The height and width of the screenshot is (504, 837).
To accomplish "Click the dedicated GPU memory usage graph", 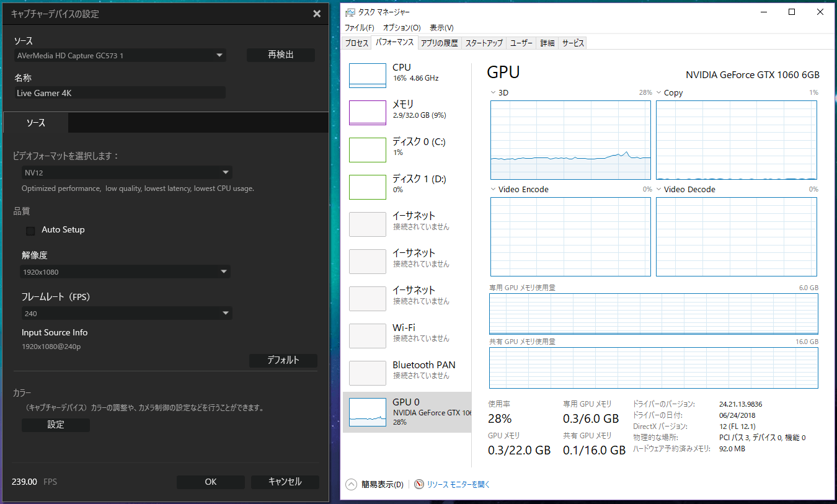I will point(653,314).
